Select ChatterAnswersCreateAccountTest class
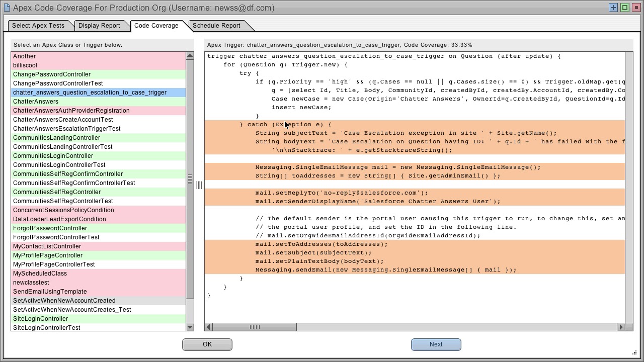The image size is (644, 362). click(x=99, y=120)
